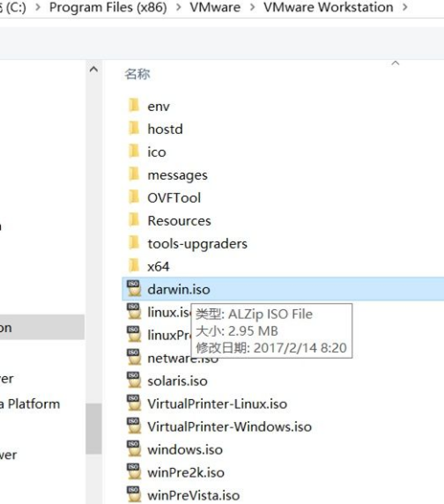Select the folder name hostd
Viewport: 444px width, 504px height.
pyautogui.click(x=165, y=130)
